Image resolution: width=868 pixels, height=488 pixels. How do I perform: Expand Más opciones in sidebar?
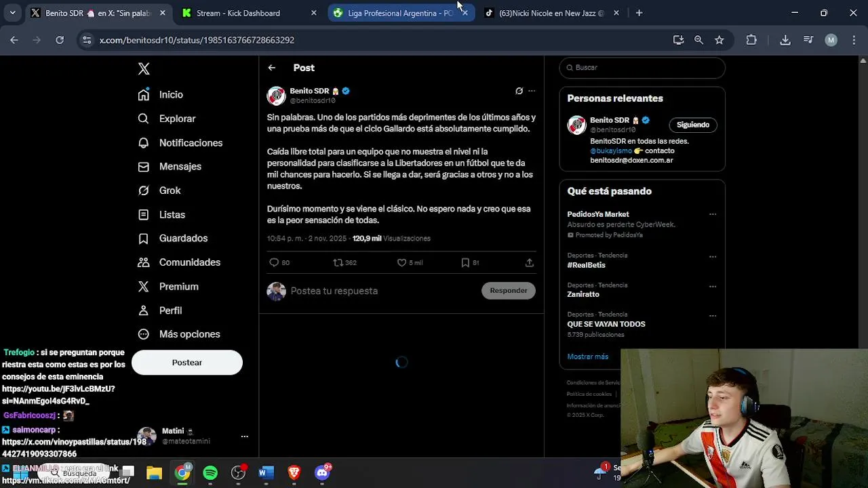pos(179,334)
